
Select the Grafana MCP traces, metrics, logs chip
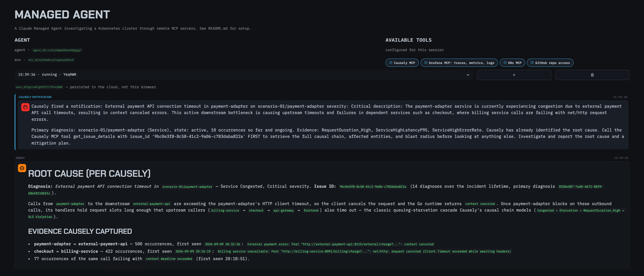click(459, 63)
